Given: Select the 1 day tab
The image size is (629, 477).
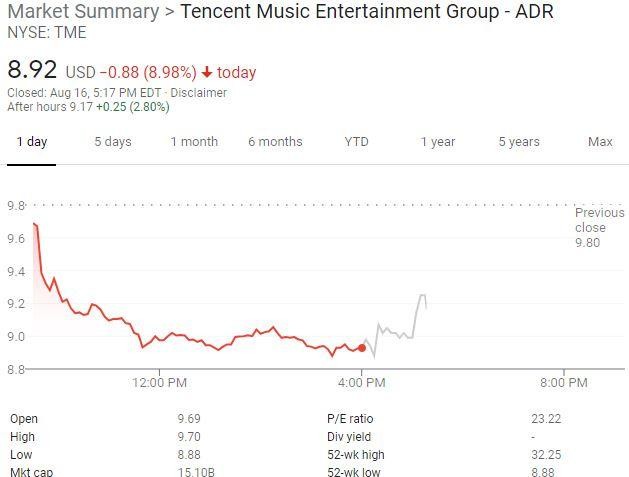Looking at the screenshot, I should [x=31, y=141].
